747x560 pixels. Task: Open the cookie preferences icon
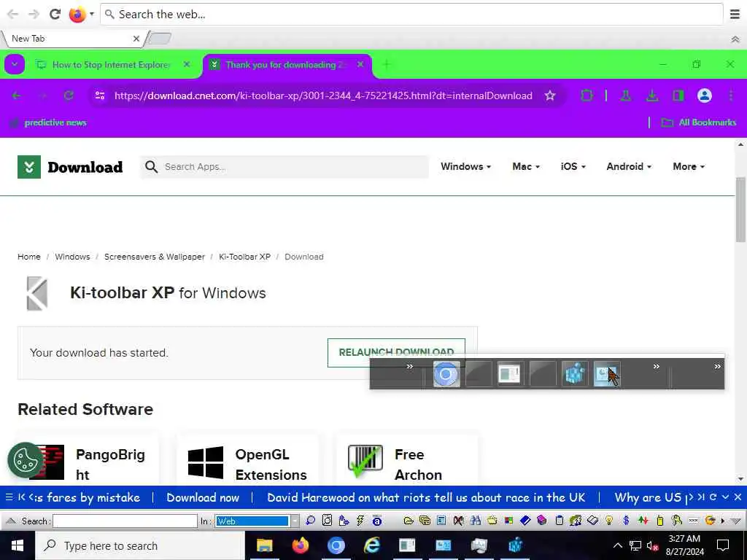25,460
